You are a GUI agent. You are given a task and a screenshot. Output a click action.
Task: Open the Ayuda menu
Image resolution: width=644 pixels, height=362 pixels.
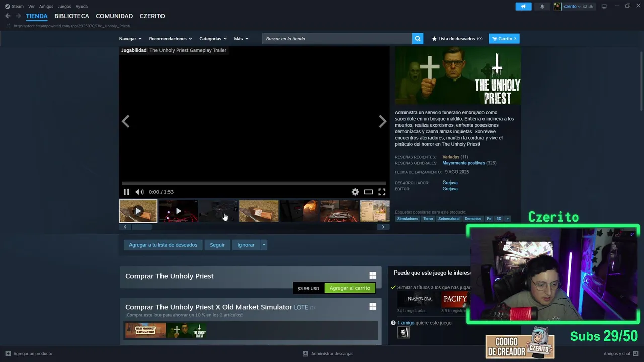(x=82, y=6)
